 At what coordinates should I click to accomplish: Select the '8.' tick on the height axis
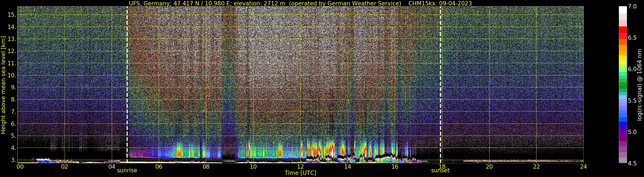(x=13, y=100)
